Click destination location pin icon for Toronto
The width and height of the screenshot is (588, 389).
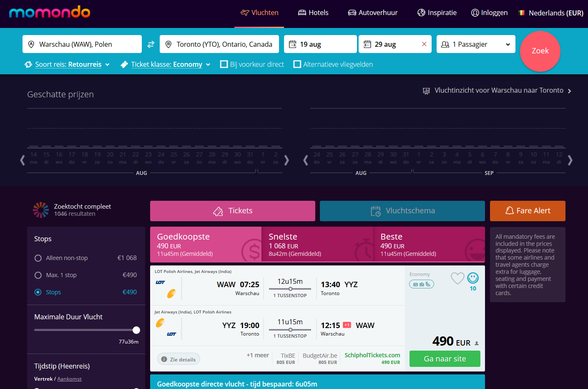[x=168, y=44]
